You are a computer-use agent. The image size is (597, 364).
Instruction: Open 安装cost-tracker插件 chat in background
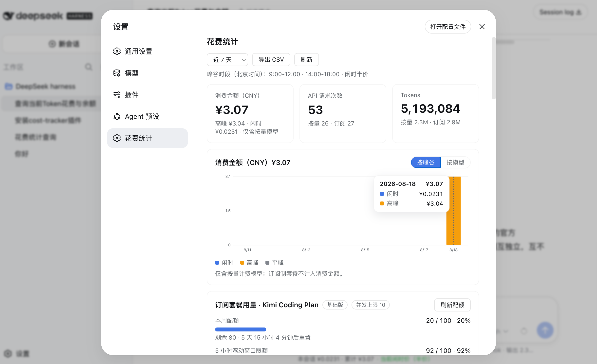(48, 120)
